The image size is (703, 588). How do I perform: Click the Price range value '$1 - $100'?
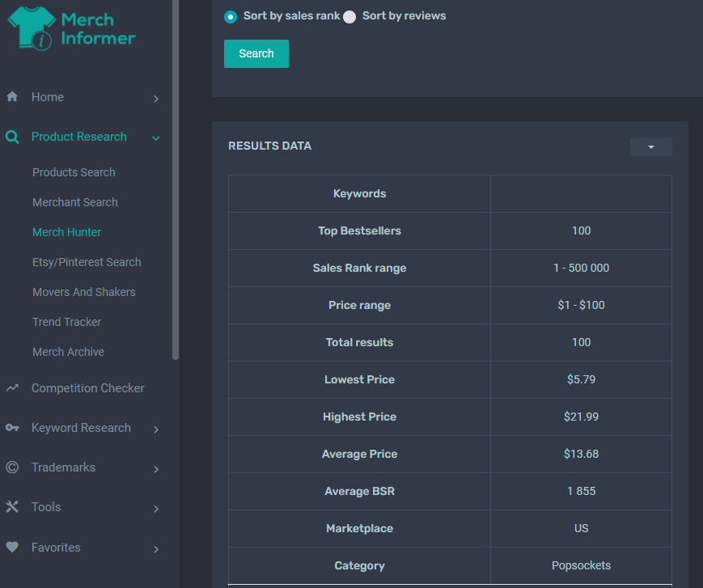(581, 305)
